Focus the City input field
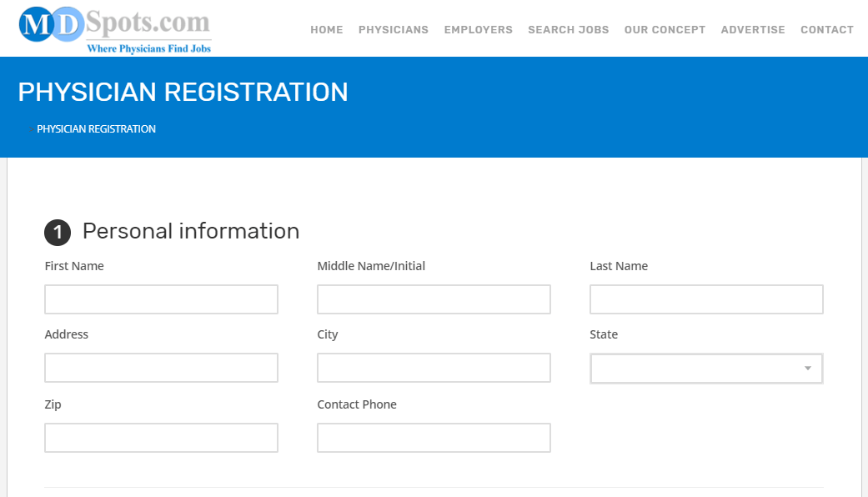868x497 pixels. tap(434, 368)
